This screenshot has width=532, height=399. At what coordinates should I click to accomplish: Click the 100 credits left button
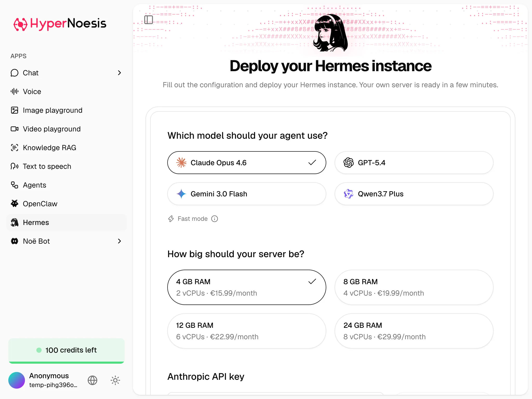coord(66,350)
